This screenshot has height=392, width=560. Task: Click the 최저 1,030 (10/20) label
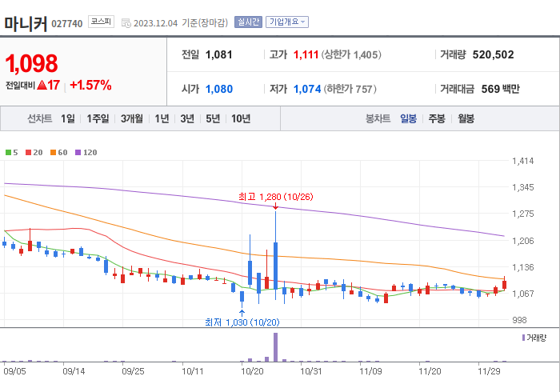click(x=242, y=322)
